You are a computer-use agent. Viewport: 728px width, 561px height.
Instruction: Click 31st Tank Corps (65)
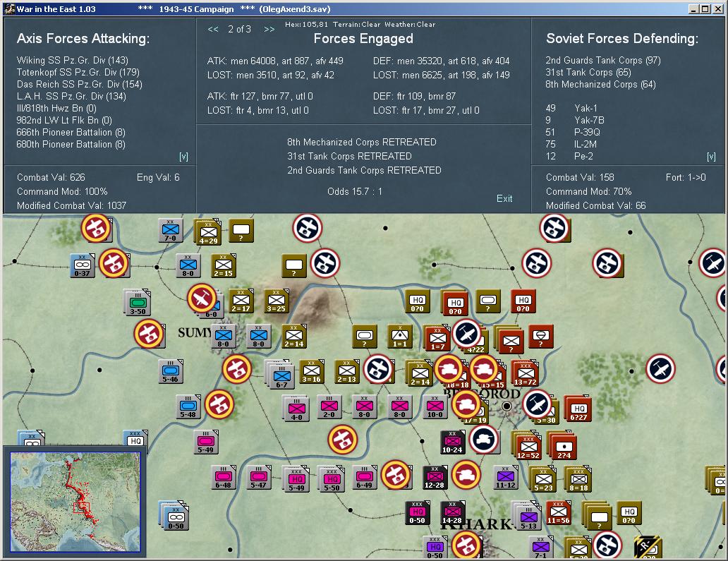tap(588, 72)
